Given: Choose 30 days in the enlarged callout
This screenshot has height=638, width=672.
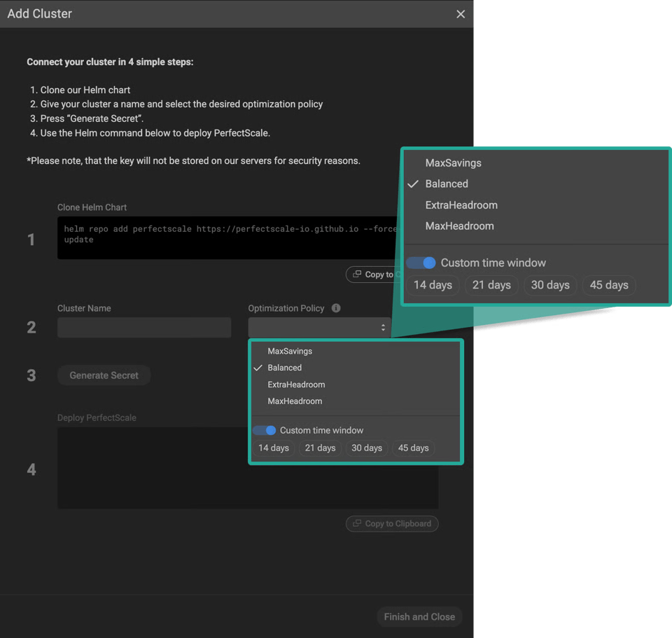Looking at the screenshot, I should tap(550, 285).
